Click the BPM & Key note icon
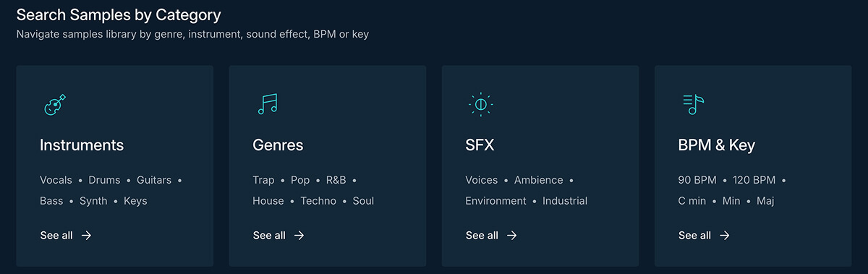868x274 pixels. (x=693, y=105)
